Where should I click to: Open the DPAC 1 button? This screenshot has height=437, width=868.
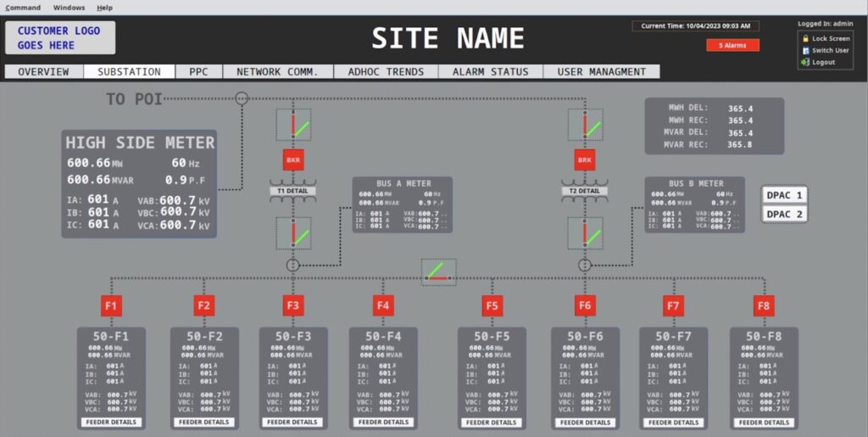pyautogui.click(x=784, y=195)
